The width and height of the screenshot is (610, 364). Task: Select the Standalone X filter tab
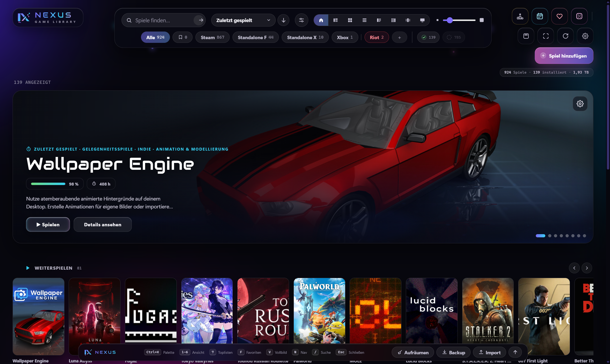tap(305, 37)
